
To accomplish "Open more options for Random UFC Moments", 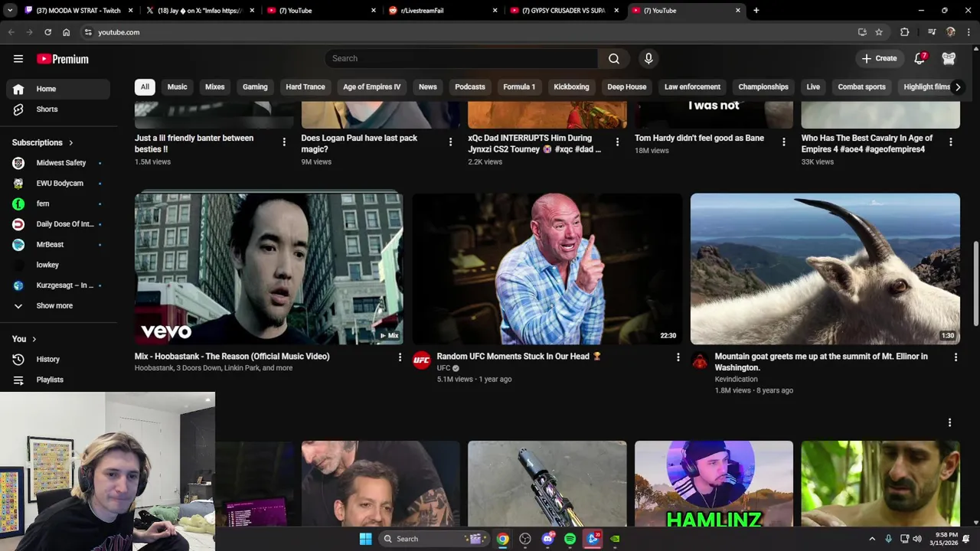I will pyautogui.click(x=678, y=357).
